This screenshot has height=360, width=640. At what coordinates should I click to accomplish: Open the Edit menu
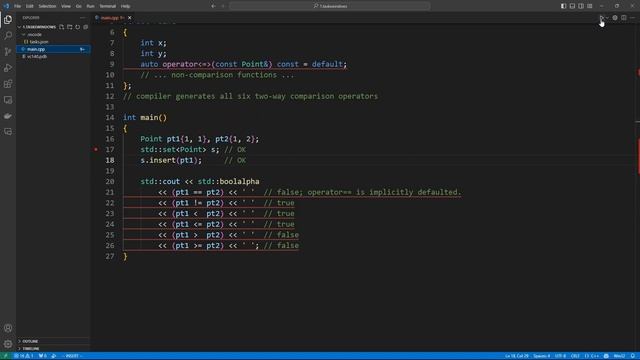tap(30, 6)
